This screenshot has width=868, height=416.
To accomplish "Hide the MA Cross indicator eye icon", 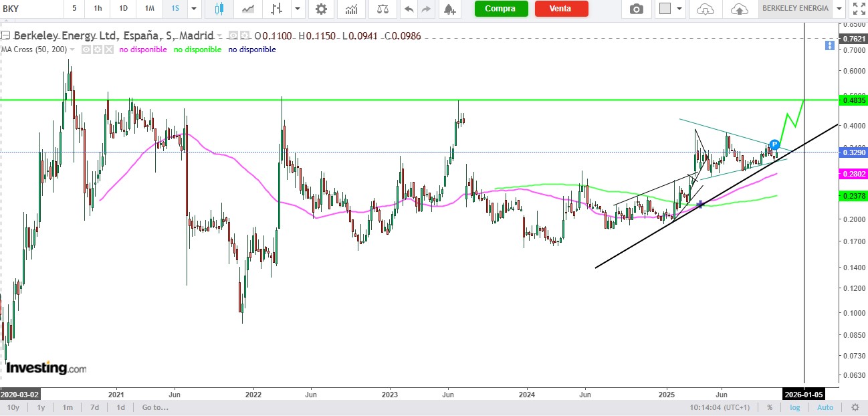I will [x=86, y=49].
